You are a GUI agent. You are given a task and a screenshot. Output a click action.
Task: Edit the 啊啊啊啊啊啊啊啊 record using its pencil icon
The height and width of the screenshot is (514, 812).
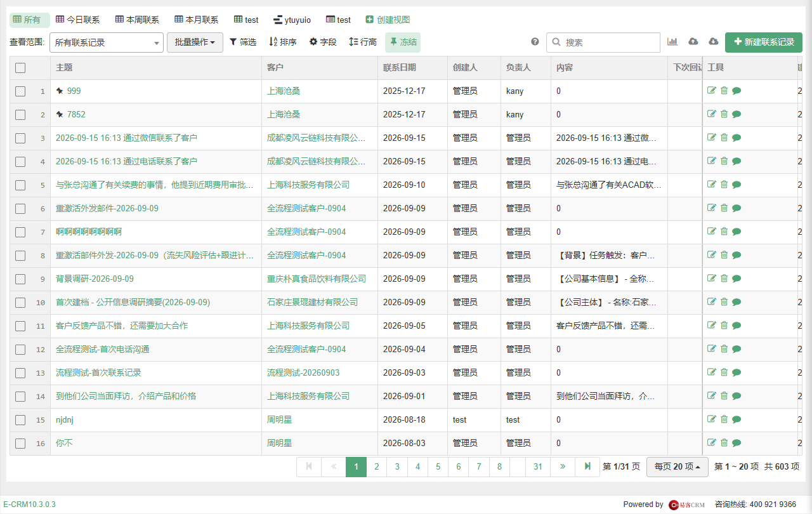(712, 232)
